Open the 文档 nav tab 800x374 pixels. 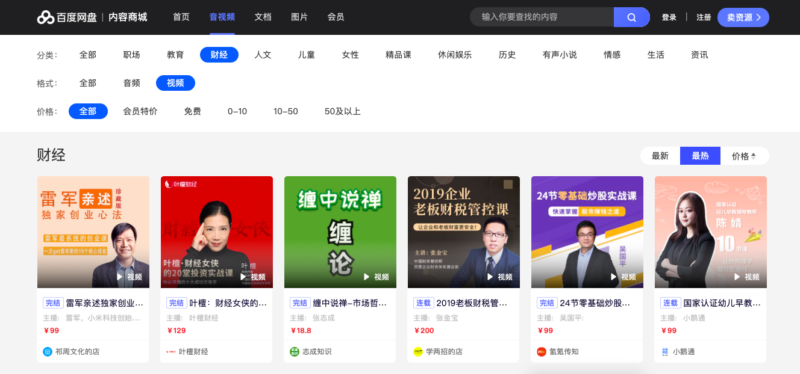(x=263, y=17)
